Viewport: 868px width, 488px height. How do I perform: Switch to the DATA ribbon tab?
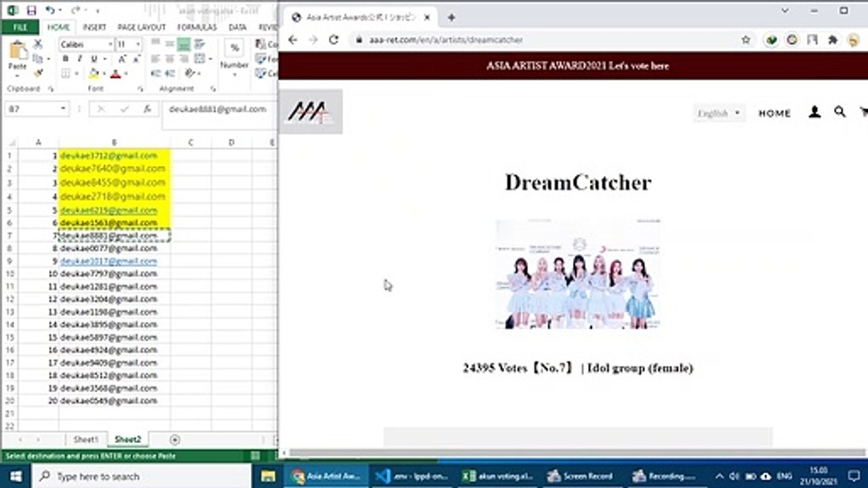(237, 27)
